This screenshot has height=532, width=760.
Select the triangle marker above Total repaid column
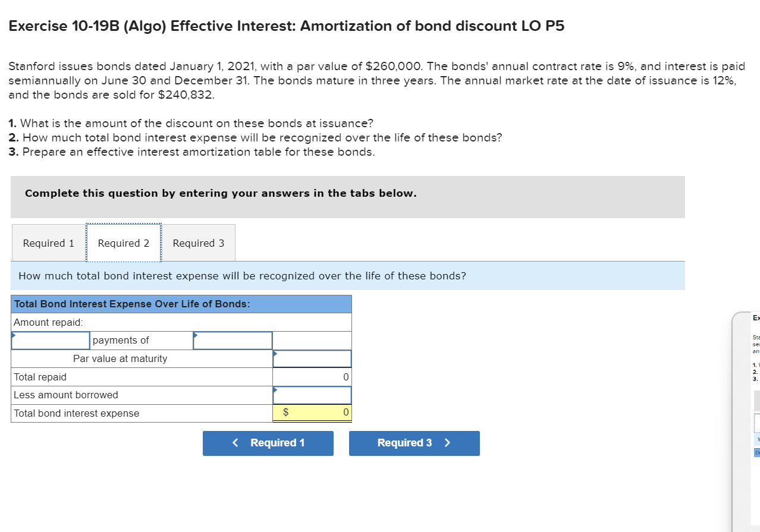tap(275, 354)
